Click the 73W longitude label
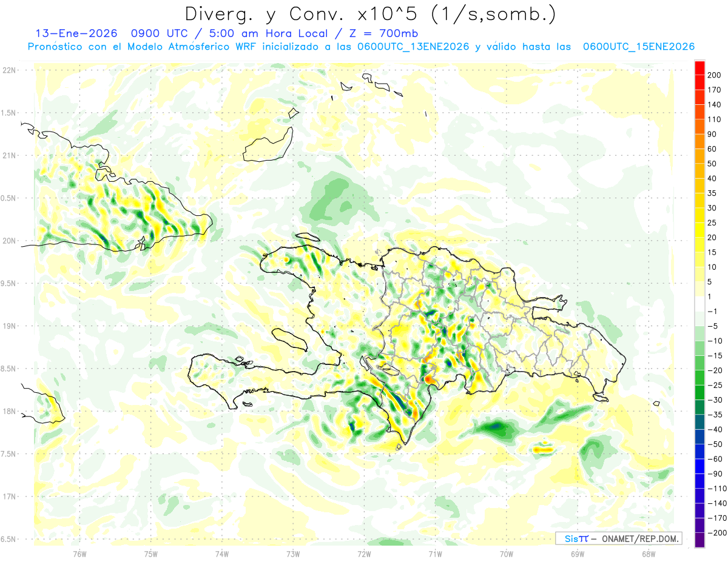Image resolution: width=728 pixels, height=562 pixels. pyautogui.click(x=293, y=554)
